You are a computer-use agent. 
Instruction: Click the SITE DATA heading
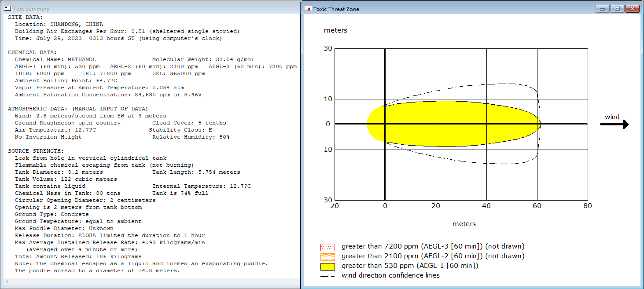coord(26,17)
